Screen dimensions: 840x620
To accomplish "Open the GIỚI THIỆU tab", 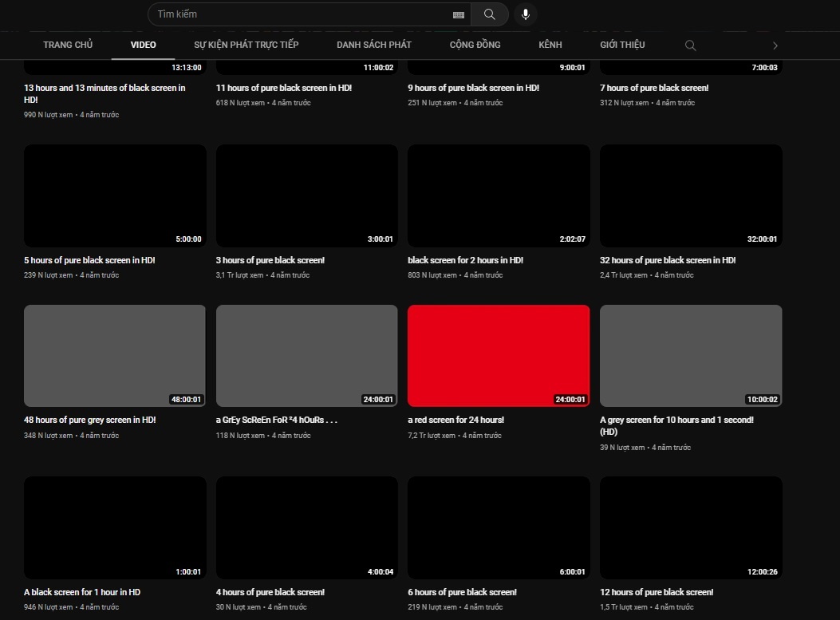I will click(622, 45).
